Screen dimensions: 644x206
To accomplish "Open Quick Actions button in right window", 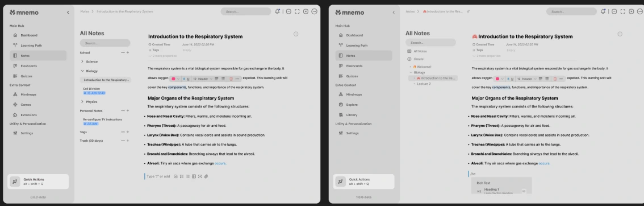I will (363, 182).
